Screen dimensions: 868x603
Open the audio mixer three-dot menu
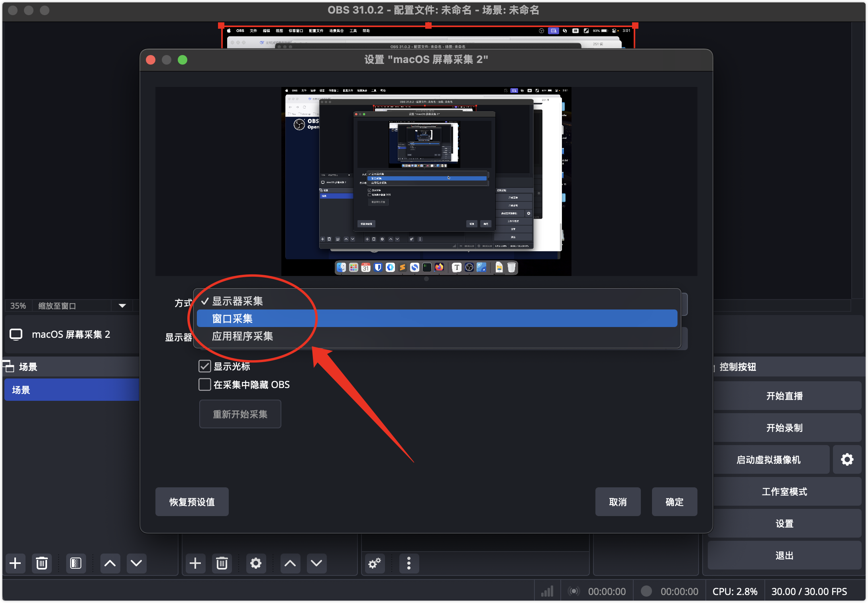click(x=409, y=563)
